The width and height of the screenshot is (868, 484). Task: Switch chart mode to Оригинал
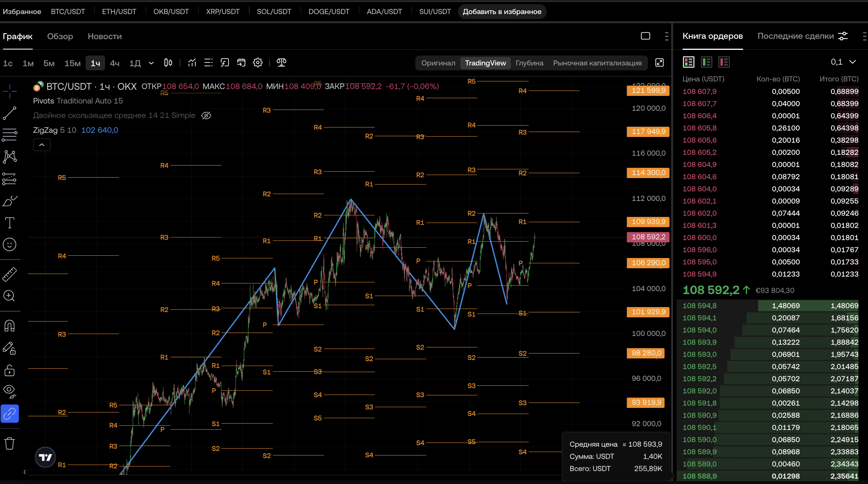(x=438, y=63)
